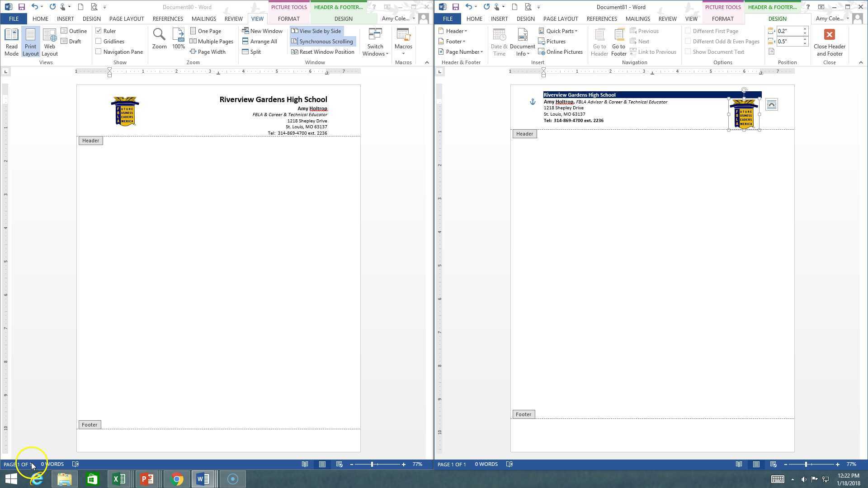
Task: Click Web Layout view icon
Action: [x=49, y=35]
